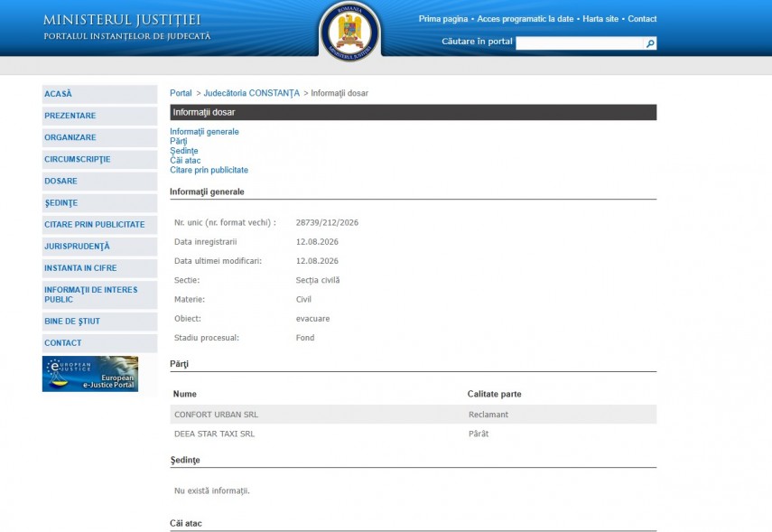Click Secţia civilă value
Image resolution: width=772 pixels, height=532 pixels.
click(318, 280)
